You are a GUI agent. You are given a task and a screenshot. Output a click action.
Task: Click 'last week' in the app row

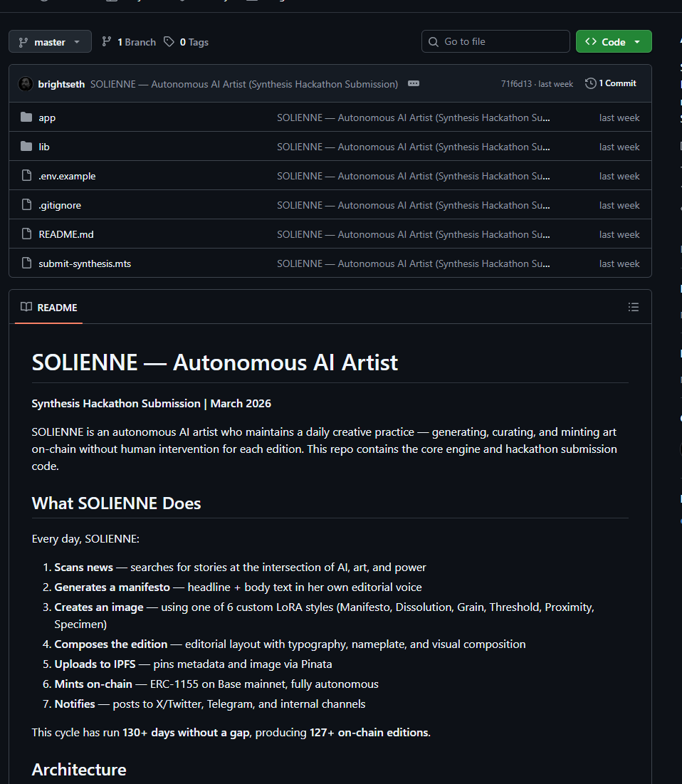[x=619, y=117]
